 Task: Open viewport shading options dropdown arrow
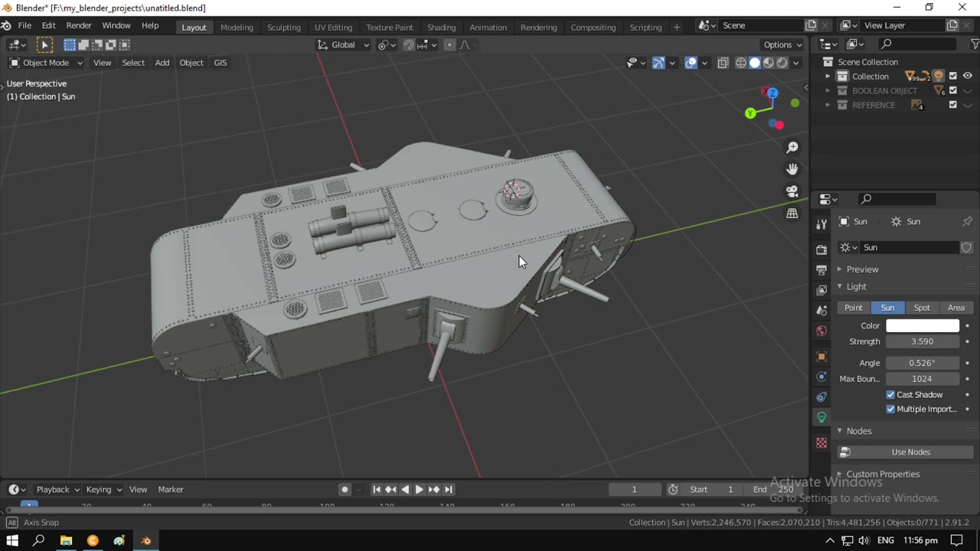pos(796,63)
